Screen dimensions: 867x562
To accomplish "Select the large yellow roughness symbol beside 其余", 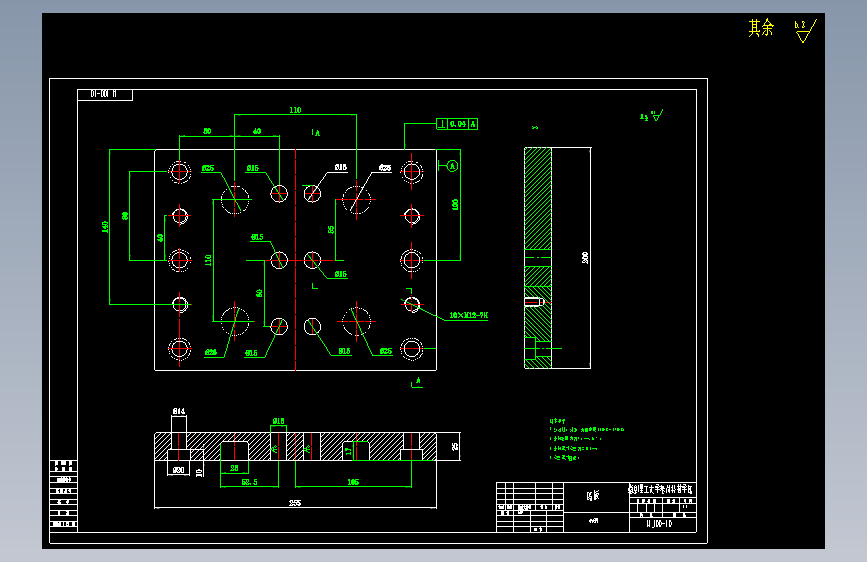I will (x=805, y=31).
